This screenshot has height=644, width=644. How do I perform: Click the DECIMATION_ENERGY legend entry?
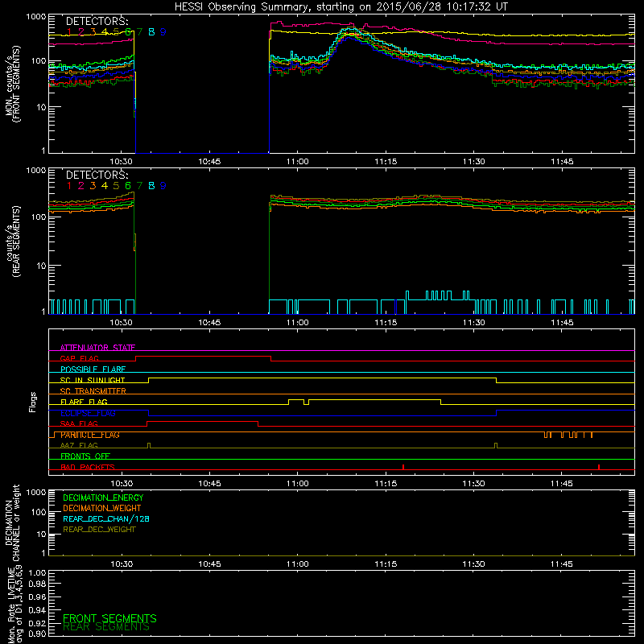(x=103, y=497)
